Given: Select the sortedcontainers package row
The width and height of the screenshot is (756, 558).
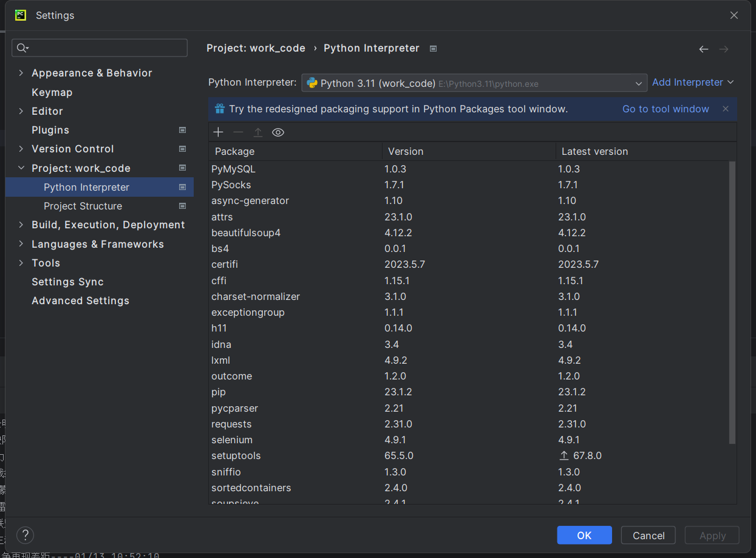Looking at the screenshot, I should tap(469, 488).
